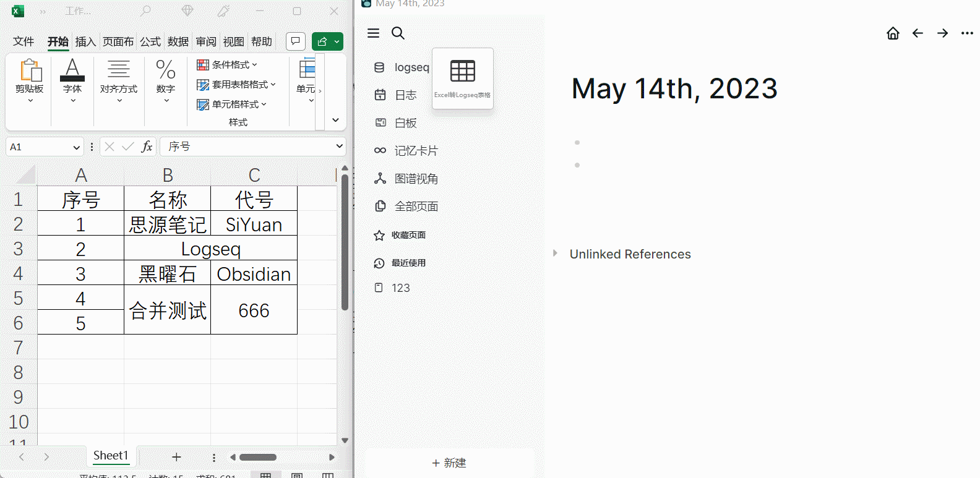The height and width of the screenshot is (478, 980).
Task: Click the fx insert function icon
Action: 147,147
